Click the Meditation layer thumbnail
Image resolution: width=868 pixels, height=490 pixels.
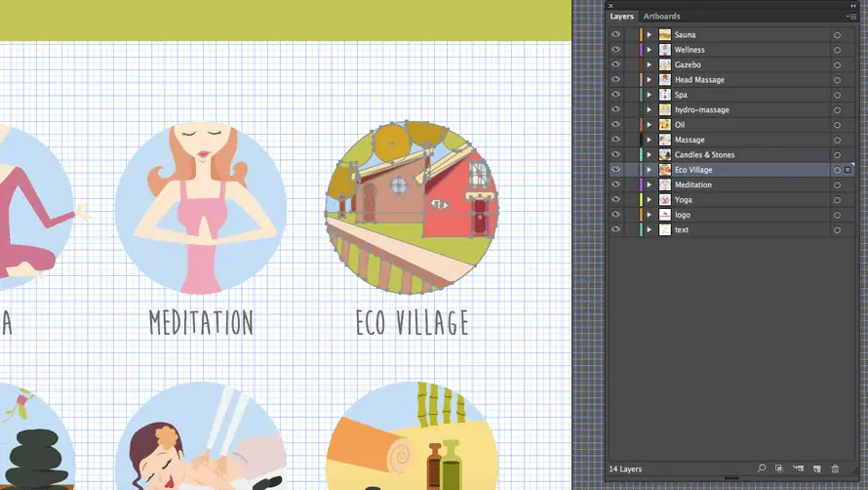pos(665,184)
